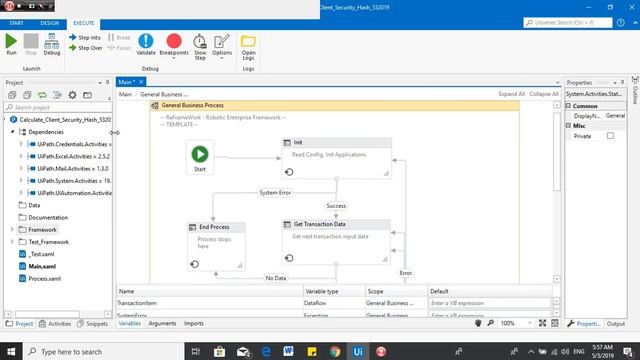This screenshot has width=640, height=360.
Task: Collapse the Misc section in Properties
Action: click(x=568, y=125)
